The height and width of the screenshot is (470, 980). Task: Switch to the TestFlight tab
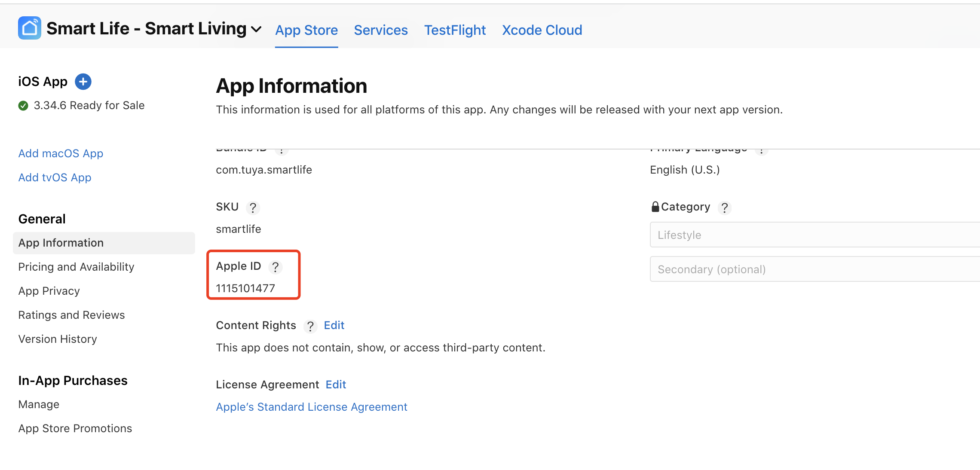click(455, 30)
